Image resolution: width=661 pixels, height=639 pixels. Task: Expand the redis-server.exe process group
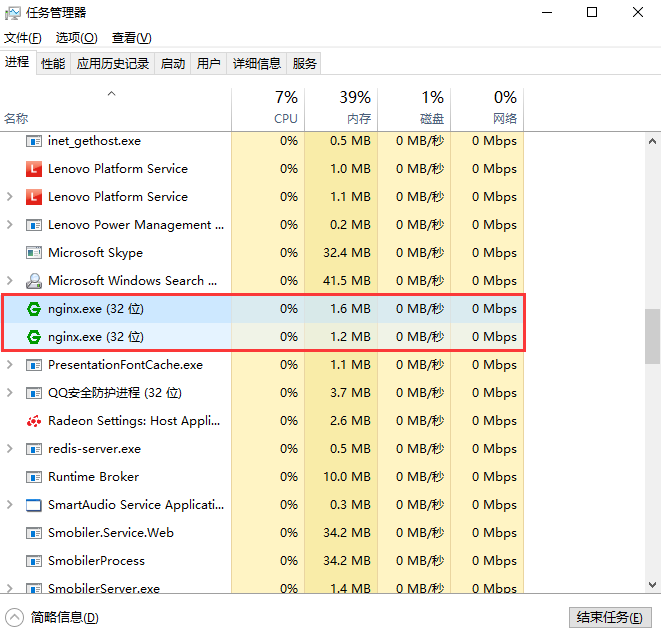(10, 449)
